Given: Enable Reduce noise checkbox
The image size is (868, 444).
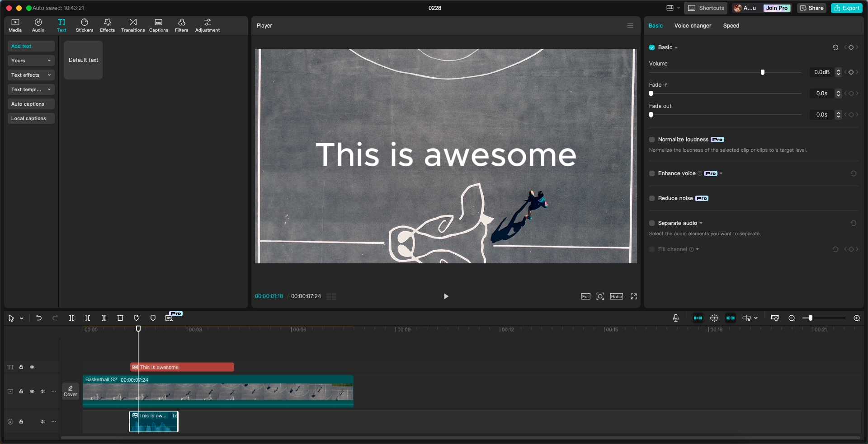Looking at the screenshot, I should (652, 198).
